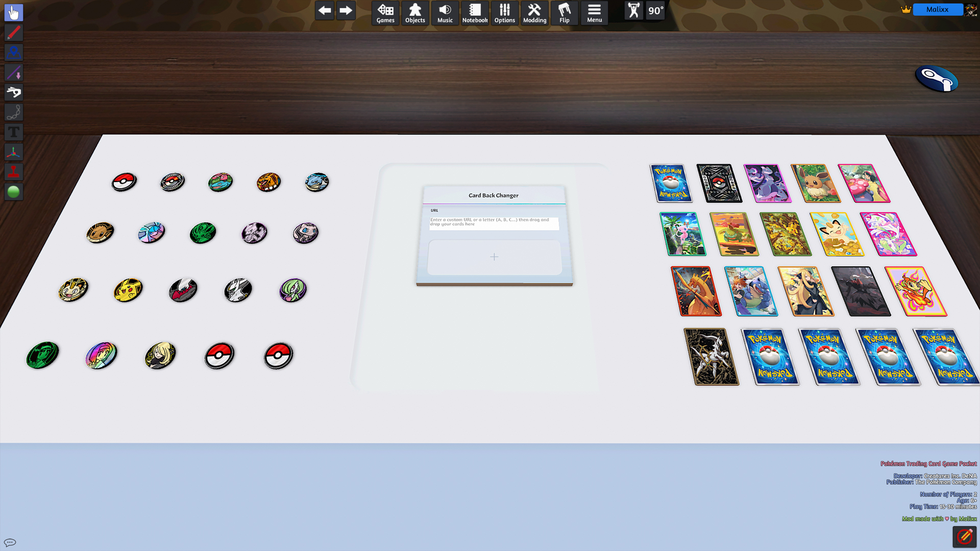Screen dimensions: 980x551
Task: Open the Modding menu
Action: point(534,13)
